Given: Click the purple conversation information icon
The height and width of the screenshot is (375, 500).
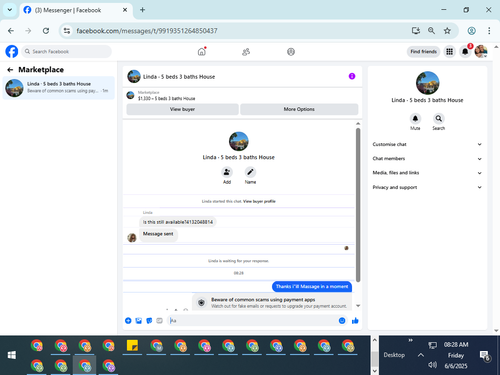Looking at the screenshot, I should [352, 76].
